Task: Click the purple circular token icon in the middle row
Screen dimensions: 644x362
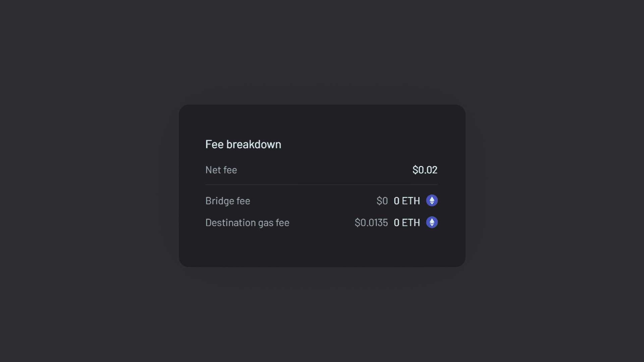Action: [432, 200]
